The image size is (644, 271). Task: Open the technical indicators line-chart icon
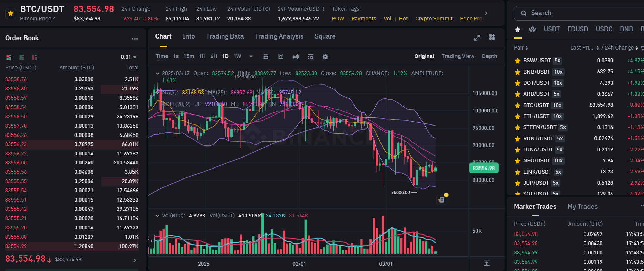(281, 57)
